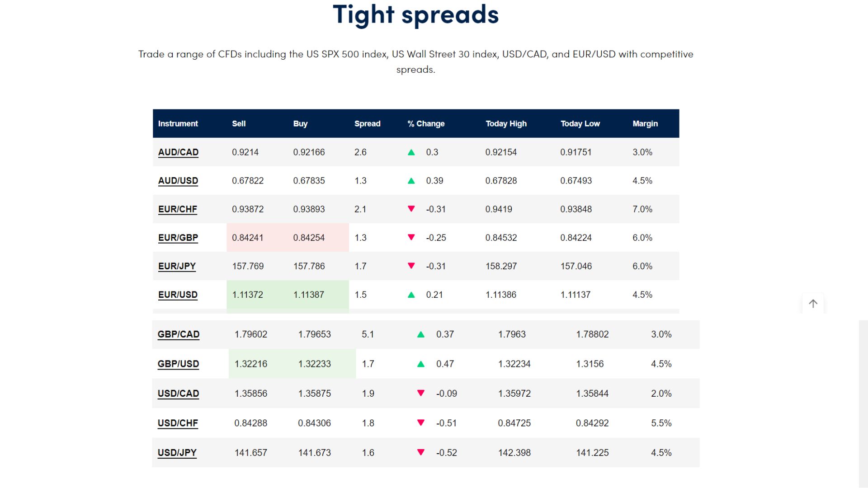Click EUR/JPY today low 157.046
This screenshot has height=488, width=868.
(576, 266)
